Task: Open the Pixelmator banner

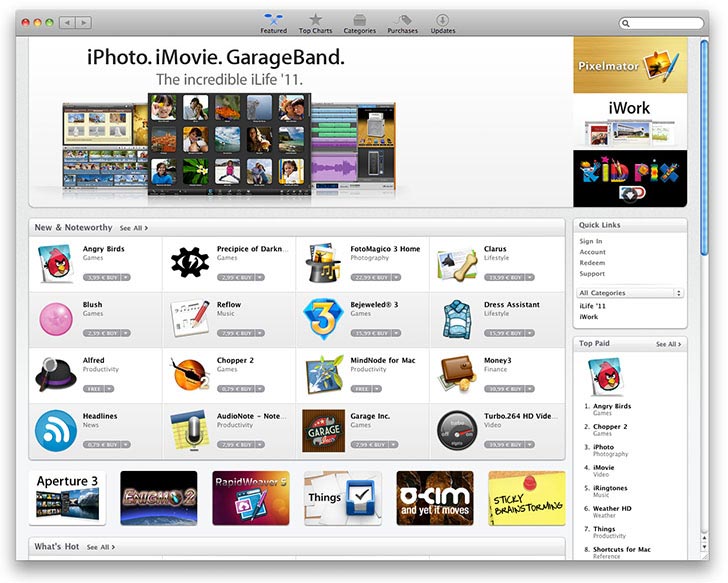Action: pos(630,65)
